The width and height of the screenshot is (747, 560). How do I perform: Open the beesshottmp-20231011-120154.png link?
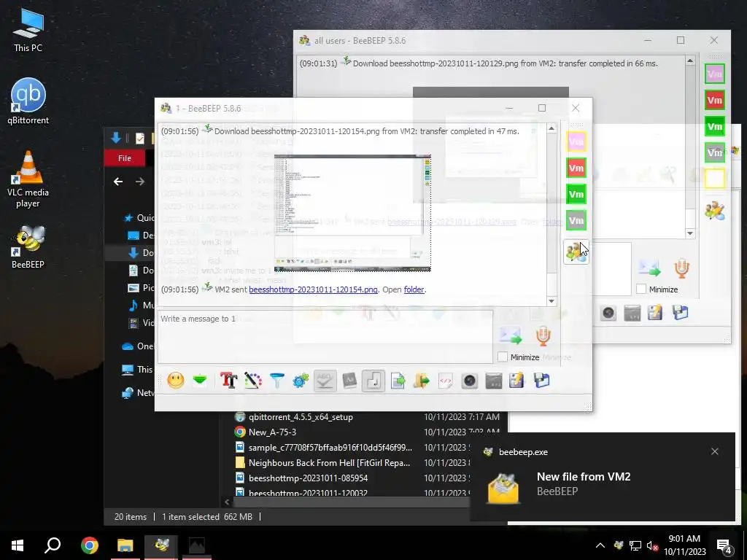(x=313, y=289)
